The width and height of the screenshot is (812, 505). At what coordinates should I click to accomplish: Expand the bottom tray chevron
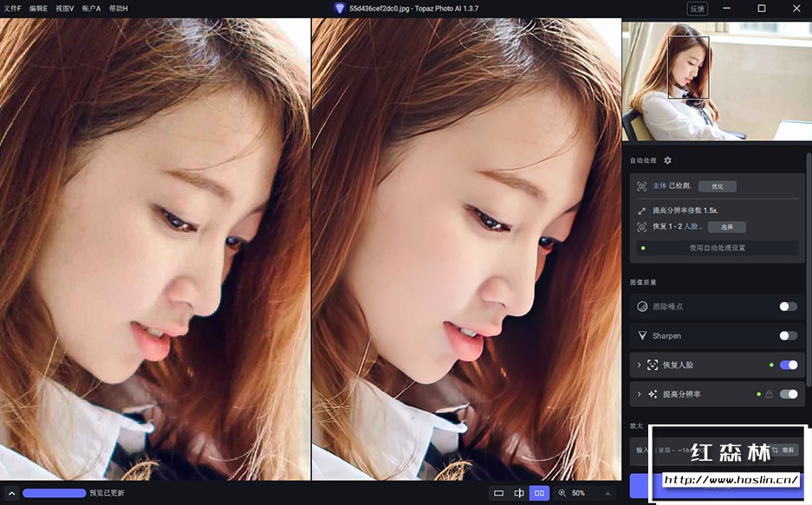[x=11, y=493]
